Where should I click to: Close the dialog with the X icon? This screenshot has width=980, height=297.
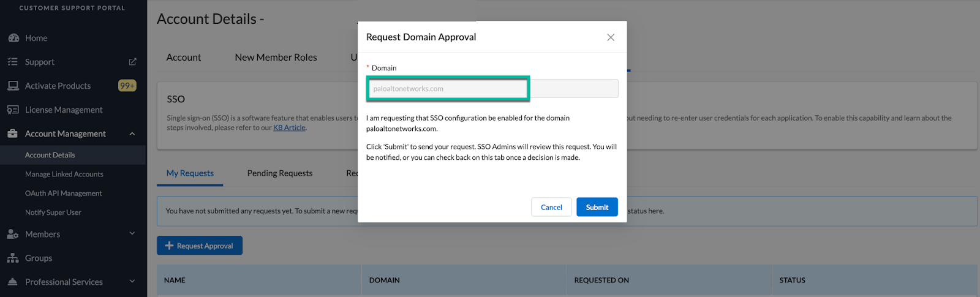[611, 37]
